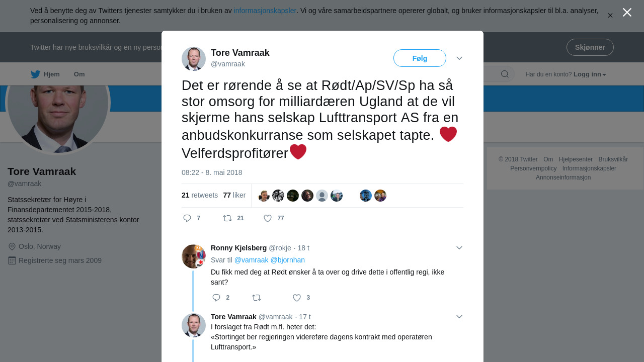Click the Skjønner button
The image size is (644, 362).
tap(590, 47)
